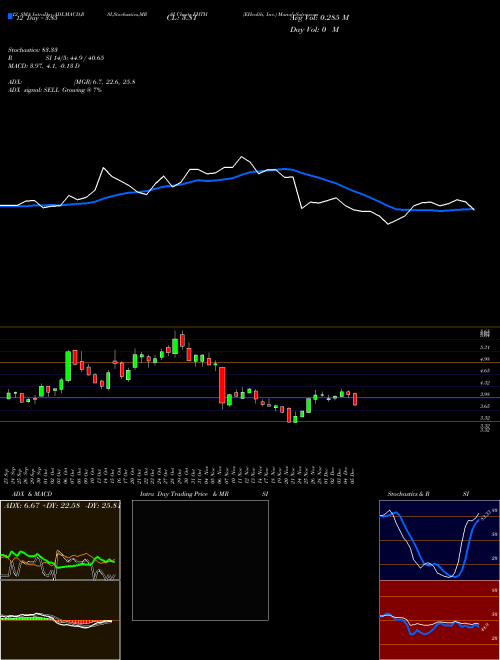Click 'Intra Day Trading Price & MR' title
500x660 pixels.
tap(184, 494)
